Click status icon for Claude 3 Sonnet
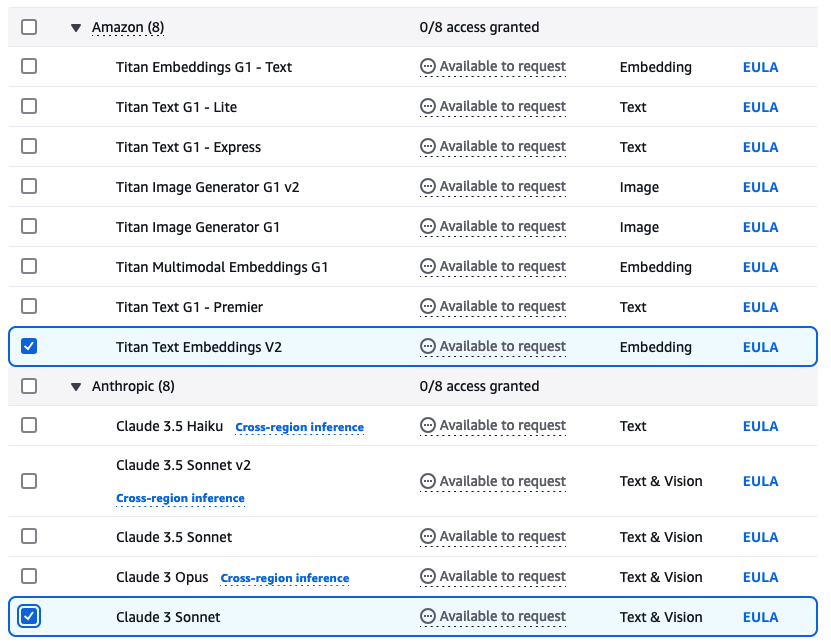Viewport: 831px width, 642px height. click(x=428, y=617)
